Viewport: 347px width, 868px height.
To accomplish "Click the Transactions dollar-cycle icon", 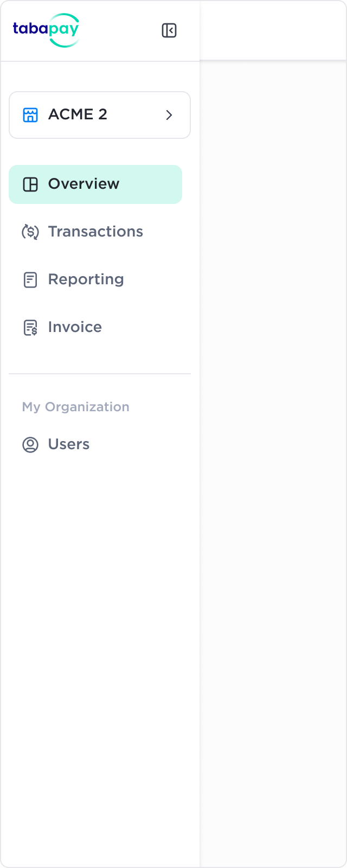I will [x=30, y=232].
